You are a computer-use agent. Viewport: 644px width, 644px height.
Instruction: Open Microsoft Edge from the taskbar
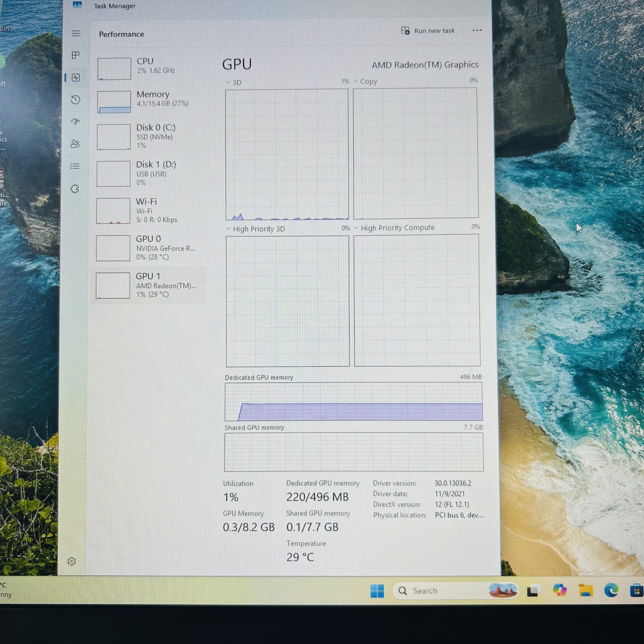pos(611,590)
